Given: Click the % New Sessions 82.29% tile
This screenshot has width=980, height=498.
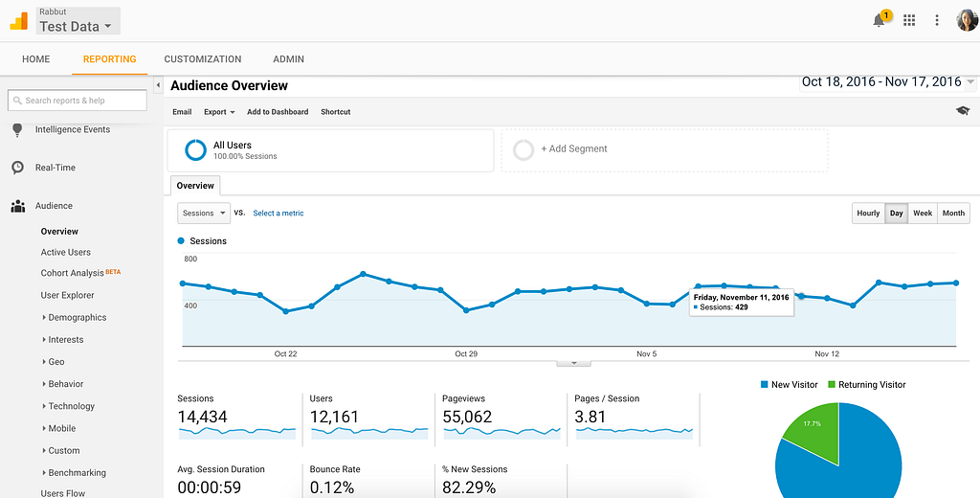Looking at the screenshot, I should point(501,480).
